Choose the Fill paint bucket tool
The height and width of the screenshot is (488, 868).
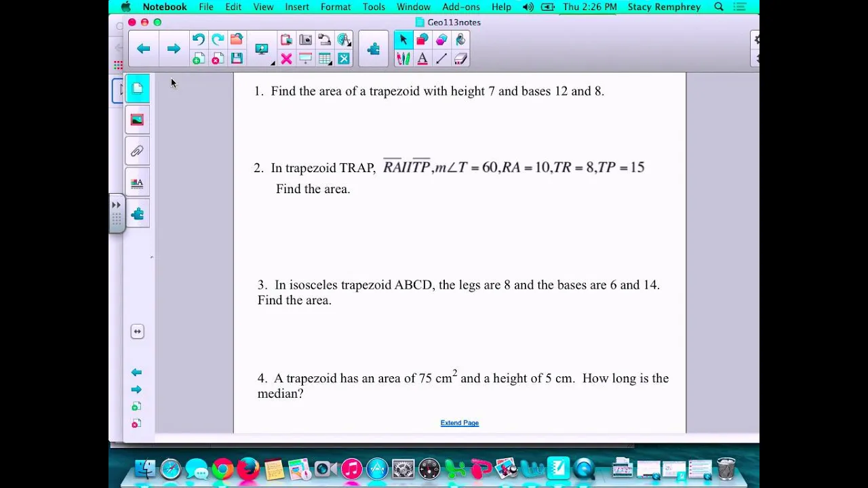460,40
